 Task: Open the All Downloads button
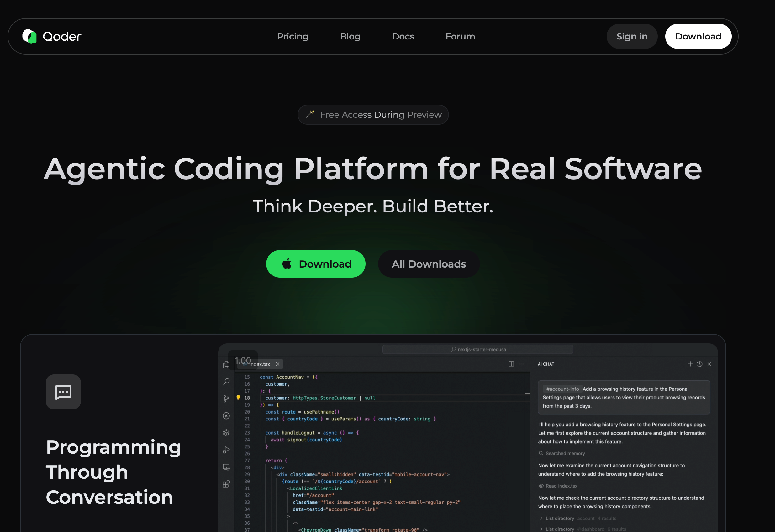click(x=429, y=264)
